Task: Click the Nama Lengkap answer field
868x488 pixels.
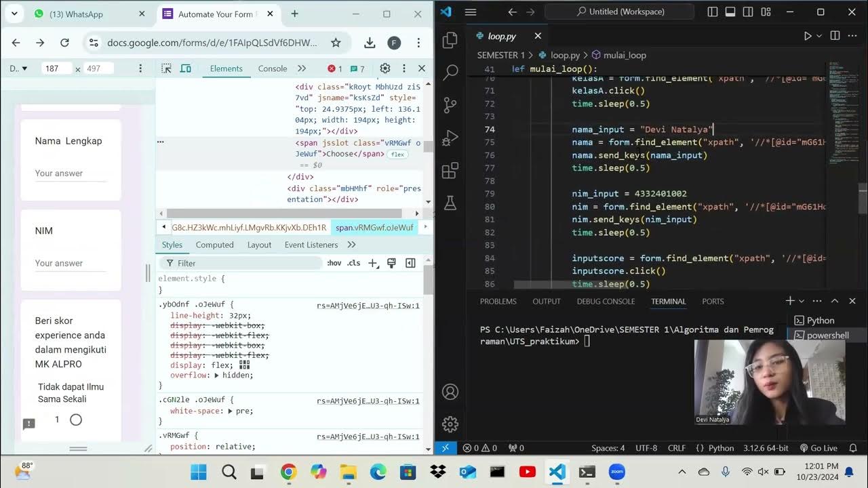Action: pos(71,174)
